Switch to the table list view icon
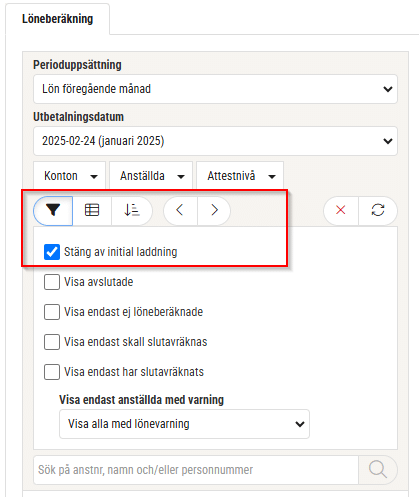Image resolution: width=419 pixels, height=497 pixels. coord(92,210)
